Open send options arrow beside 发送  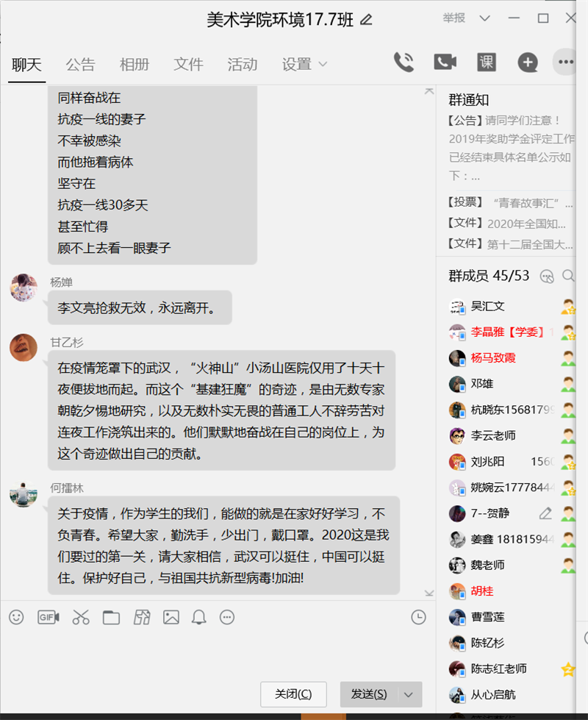(409, 694)
